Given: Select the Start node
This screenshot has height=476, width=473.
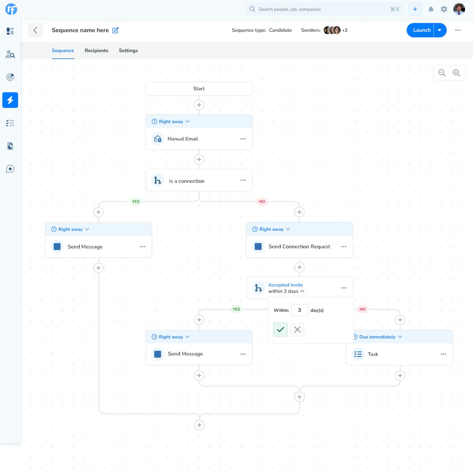Looking at the screenshot, I should 199,88.
